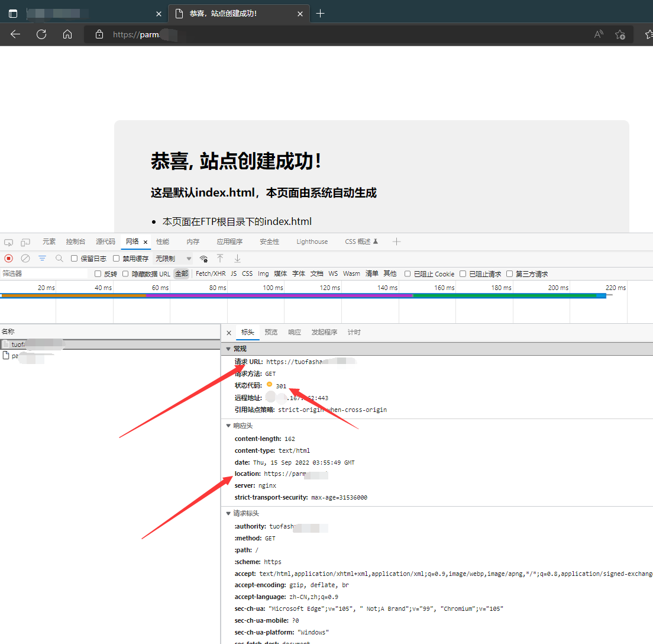
Task: Filter requests by Fetch/XHR type
Action: pyautogui.click(x=211, y=274)
